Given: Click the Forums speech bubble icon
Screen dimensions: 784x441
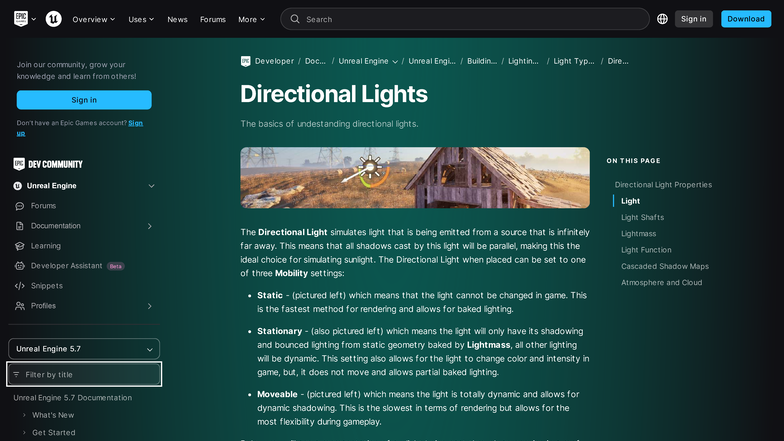Looking at the screenshot, I should click(20, 206).
